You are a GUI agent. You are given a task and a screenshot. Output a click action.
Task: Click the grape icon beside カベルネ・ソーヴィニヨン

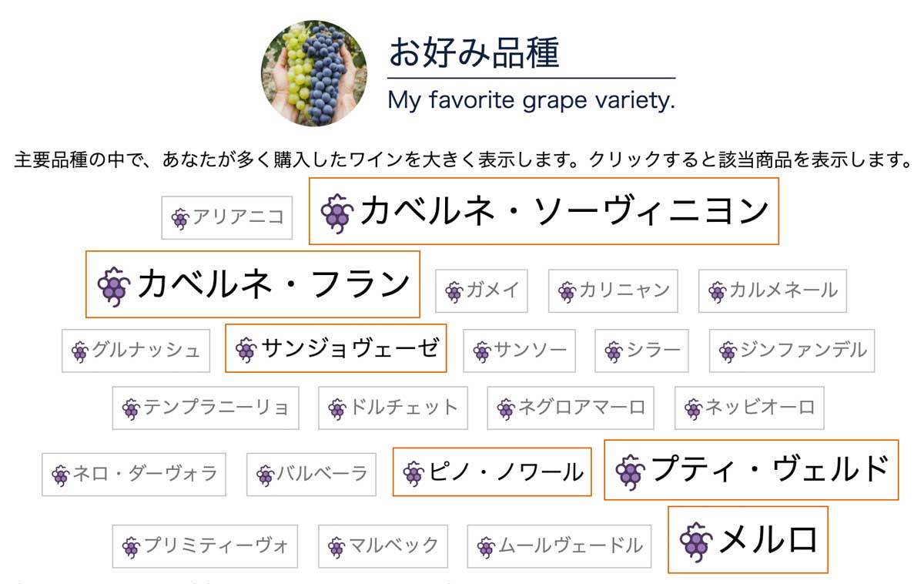(336, 212)
